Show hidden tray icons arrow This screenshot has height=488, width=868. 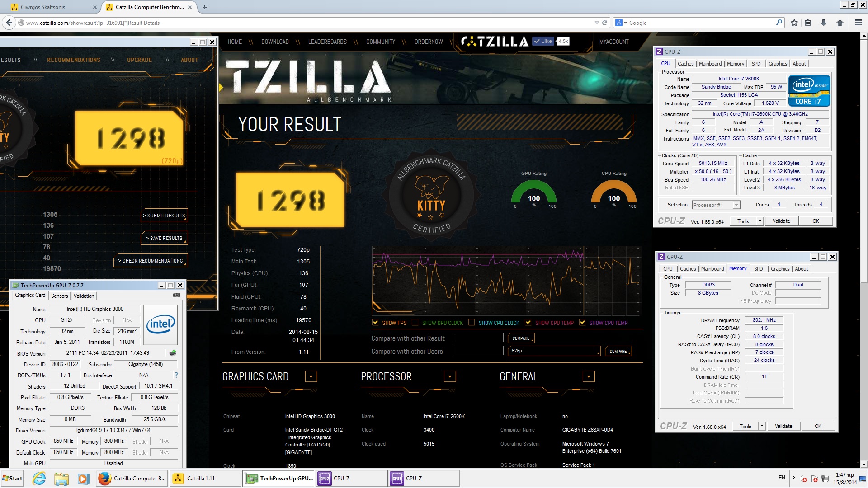click(793, 478)
